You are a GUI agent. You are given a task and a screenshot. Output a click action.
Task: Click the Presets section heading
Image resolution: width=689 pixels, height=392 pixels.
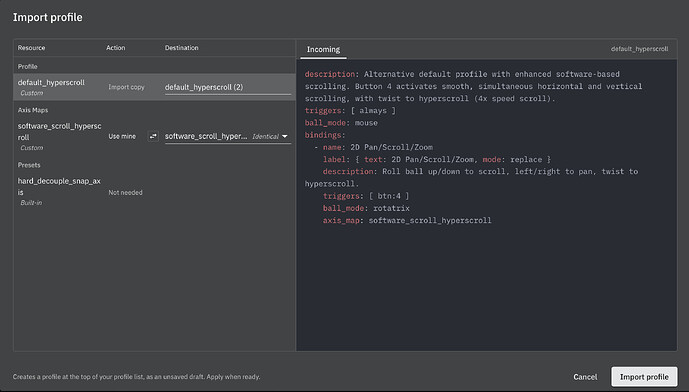pyautogui.click(x=29, y=165)
